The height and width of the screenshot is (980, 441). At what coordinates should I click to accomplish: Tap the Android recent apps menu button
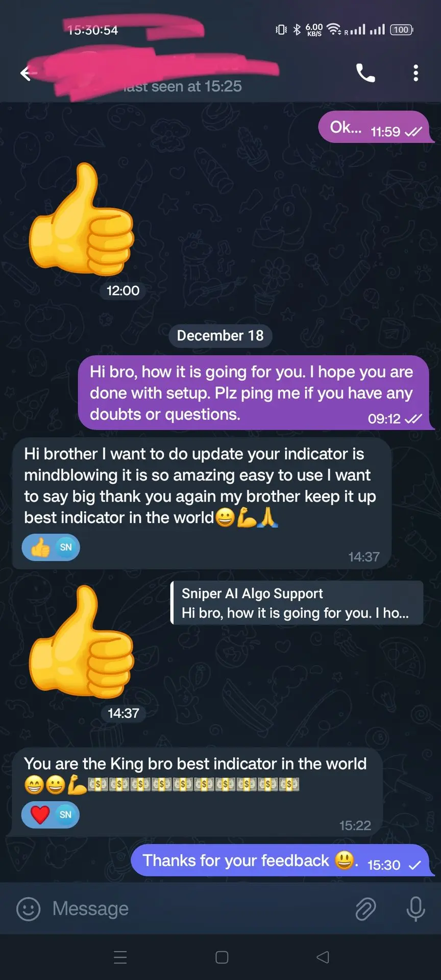(x=120, y=957)
